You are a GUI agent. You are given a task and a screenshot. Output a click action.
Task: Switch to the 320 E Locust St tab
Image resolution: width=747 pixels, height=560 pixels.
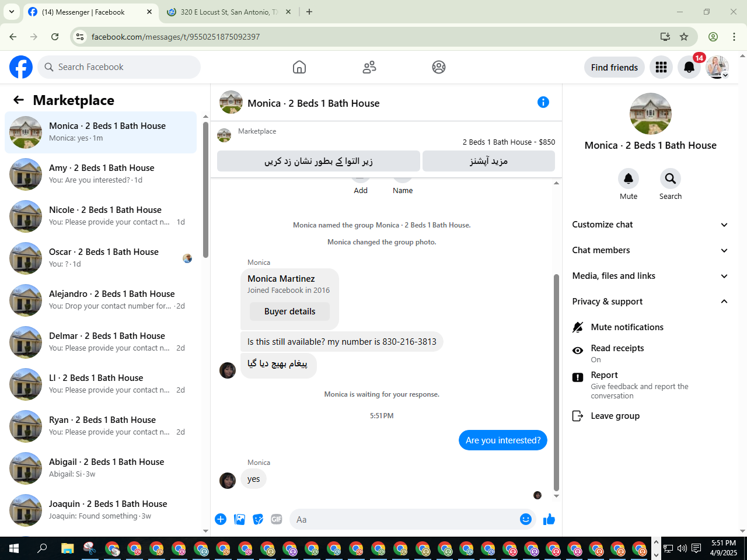tap(229, 12)
